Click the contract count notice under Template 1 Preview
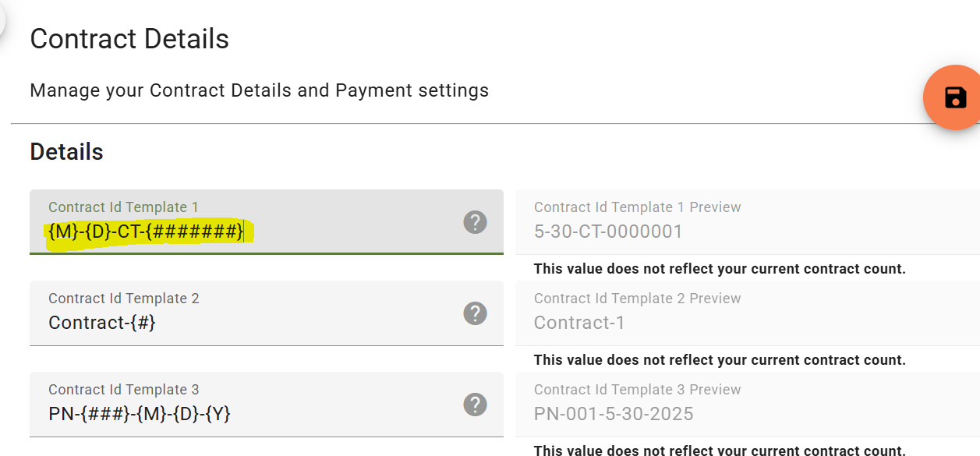This screenshot has height=456, width=980. [x=720, y=269]
